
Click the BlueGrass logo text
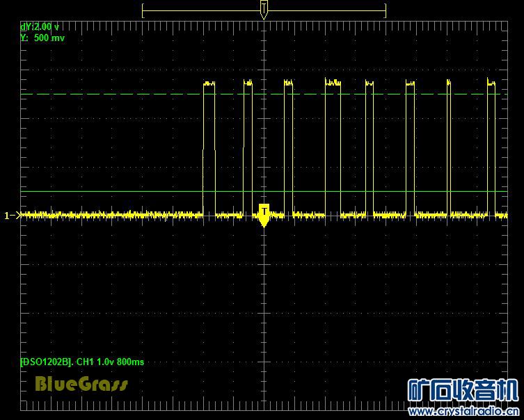point(81,384)
